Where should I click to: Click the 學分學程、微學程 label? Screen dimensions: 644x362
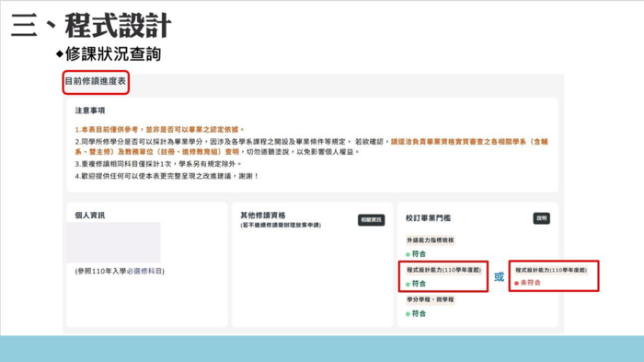[431, 299]
